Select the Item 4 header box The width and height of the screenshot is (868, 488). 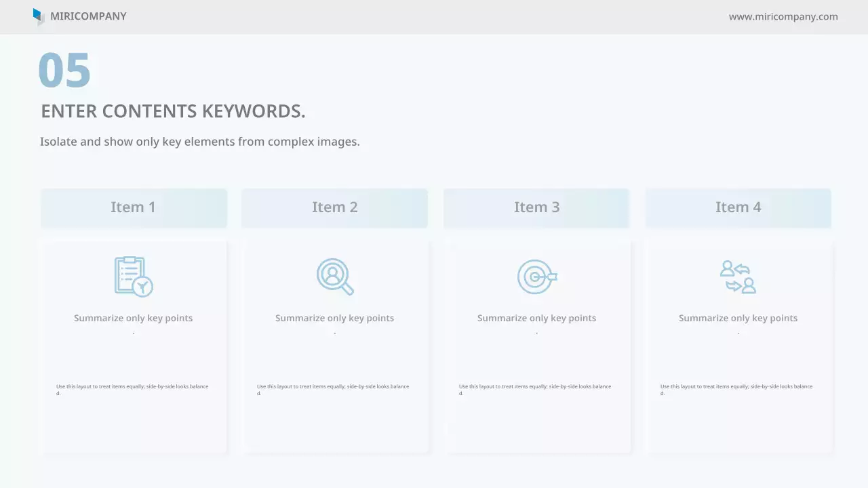click(738, 207)
